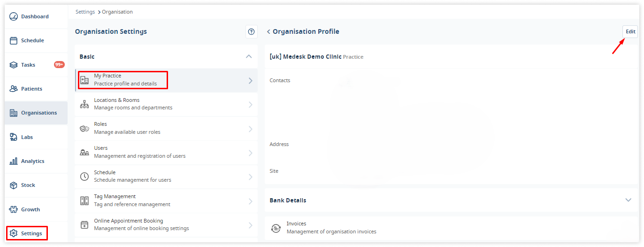Click the Organisation breadcrumb
Viewport: 644px width, 247px height.
click(x=117, y=12)
